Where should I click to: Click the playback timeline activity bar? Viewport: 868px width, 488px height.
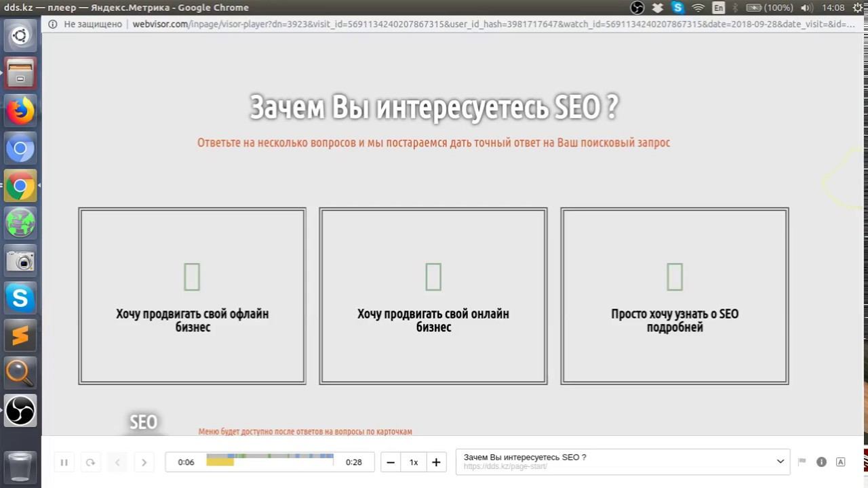270,457
